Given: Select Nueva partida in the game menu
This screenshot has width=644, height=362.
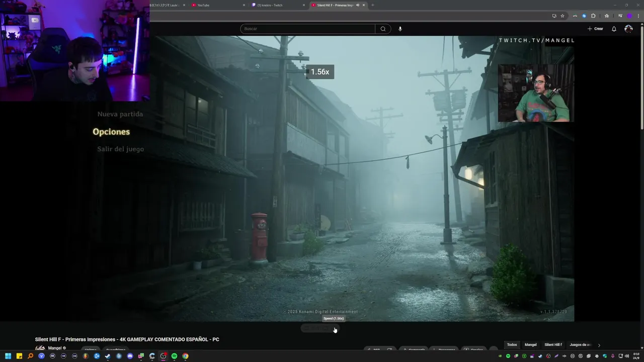Looking at the screenshot, I should [120, 114].
